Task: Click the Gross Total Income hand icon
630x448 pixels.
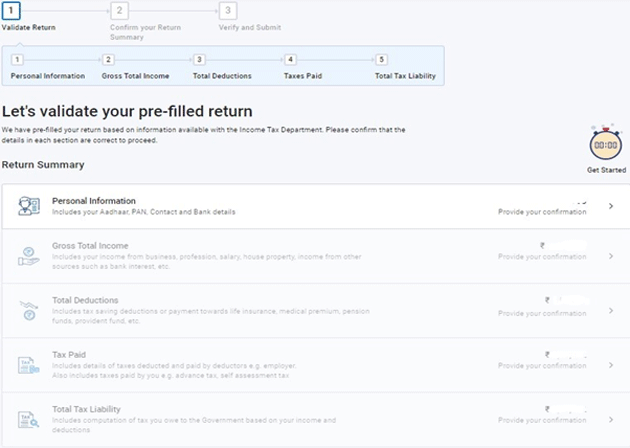Action: click(28, 256)
